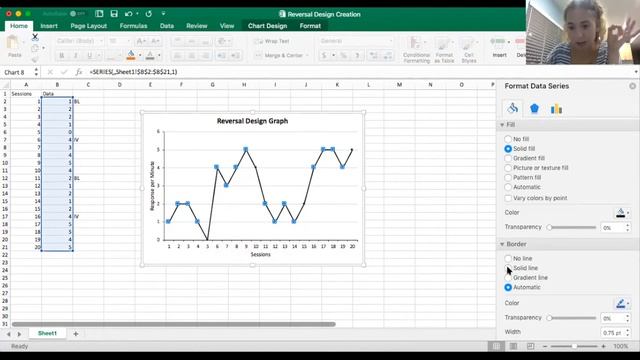Viewport: 640px width, 360px height.
Task: Click the Cut scissors icon
Action: click(35, 37)
